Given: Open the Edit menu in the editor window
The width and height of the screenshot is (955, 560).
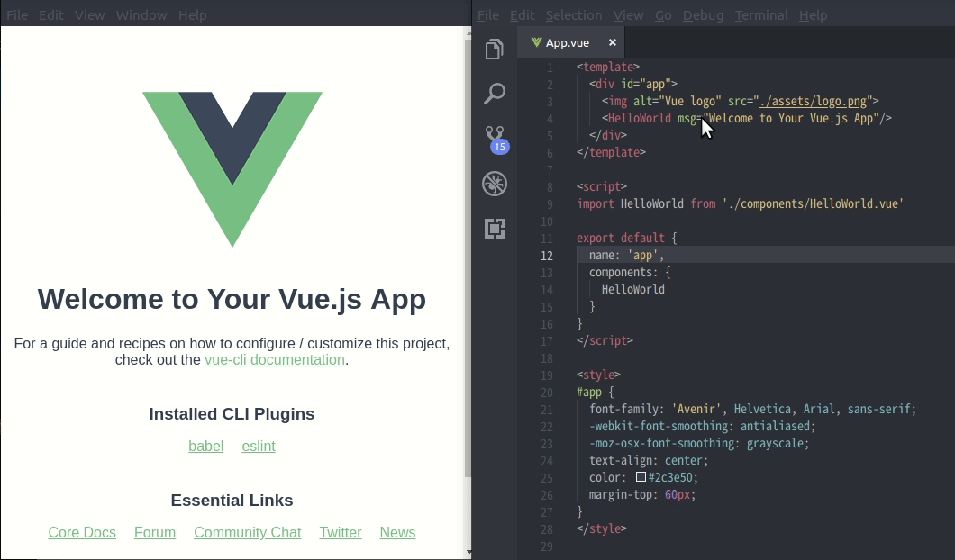Looking at the screenshot, I should 522,15.
